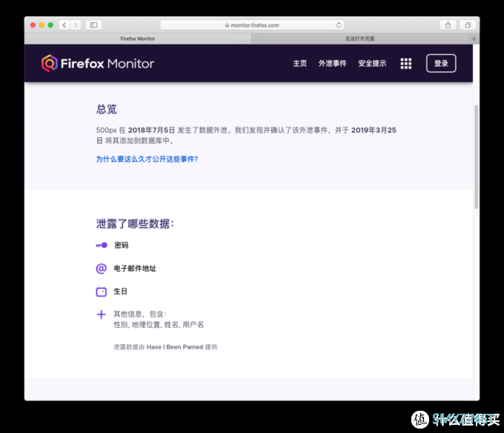Click the lock icon in address bar
This screenshot has width=504, height=433.
click(x=227, y=25)
